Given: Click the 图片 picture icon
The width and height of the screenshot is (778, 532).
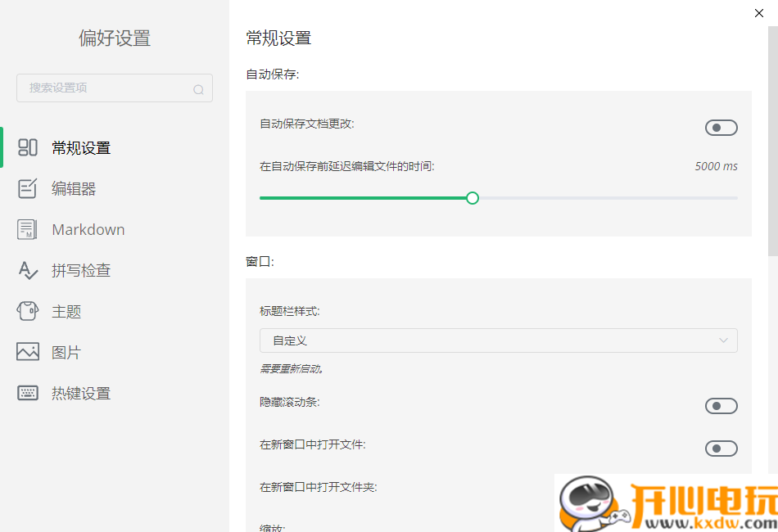Looking at the screenshot, I should click(28, 352).
